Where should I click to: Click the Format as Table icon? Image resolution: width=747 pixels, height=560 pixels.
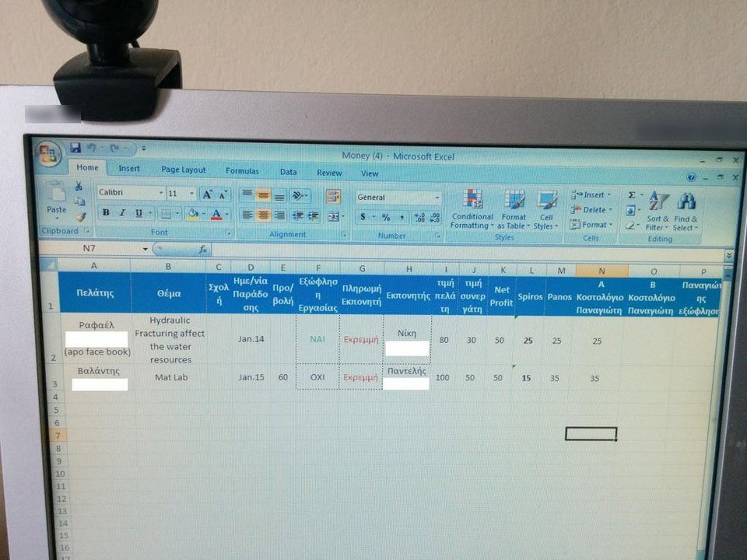514,208
